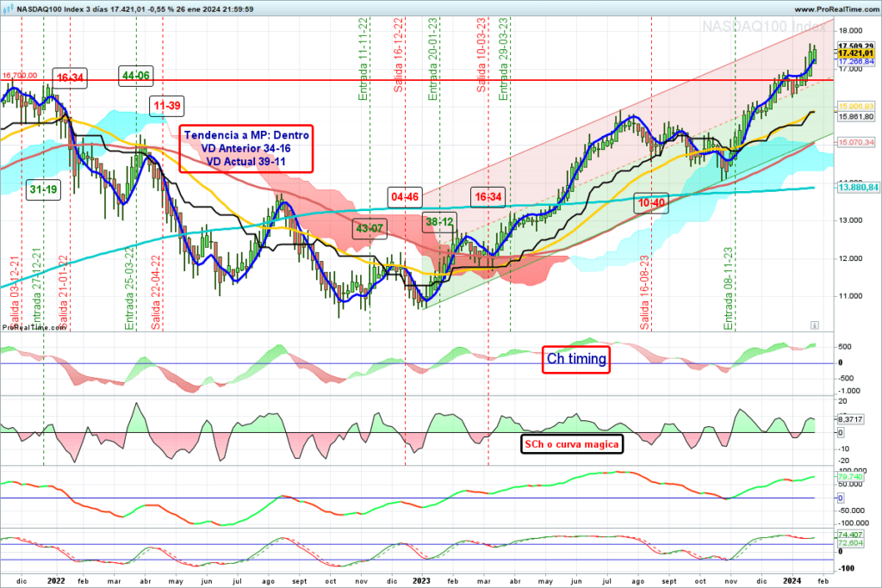Image resolution: width=882 pixels, height=588 pixels.
Task: Click the red '10-40' label
Action: (651, 203)
